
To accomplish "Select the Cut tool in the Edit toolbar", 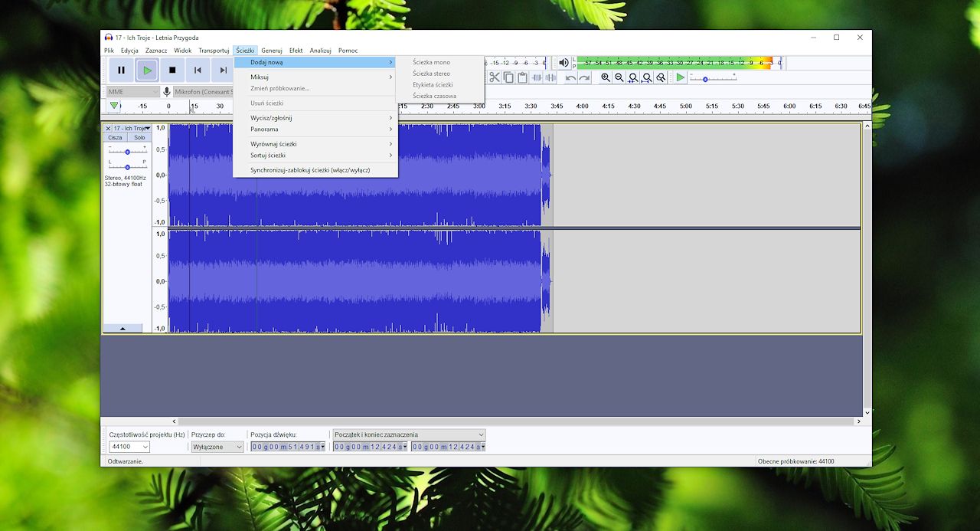I will click(493, 77).
